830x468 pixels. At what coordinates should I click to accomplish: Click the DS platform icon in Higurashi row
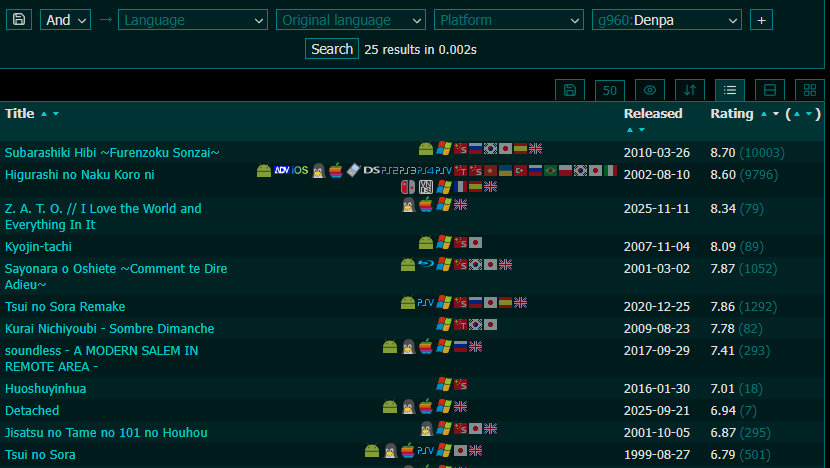pos(372,170)
